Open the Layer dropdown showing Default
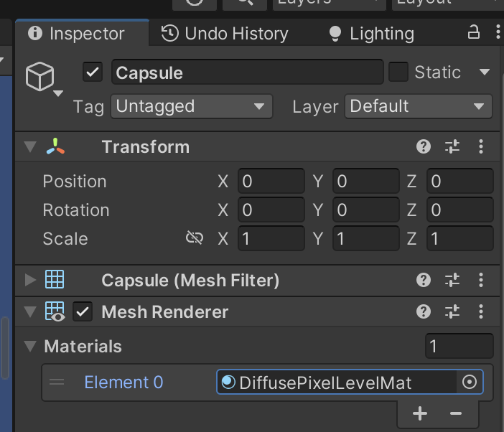Screen dimensions: 504x432 tap(418, 106)
